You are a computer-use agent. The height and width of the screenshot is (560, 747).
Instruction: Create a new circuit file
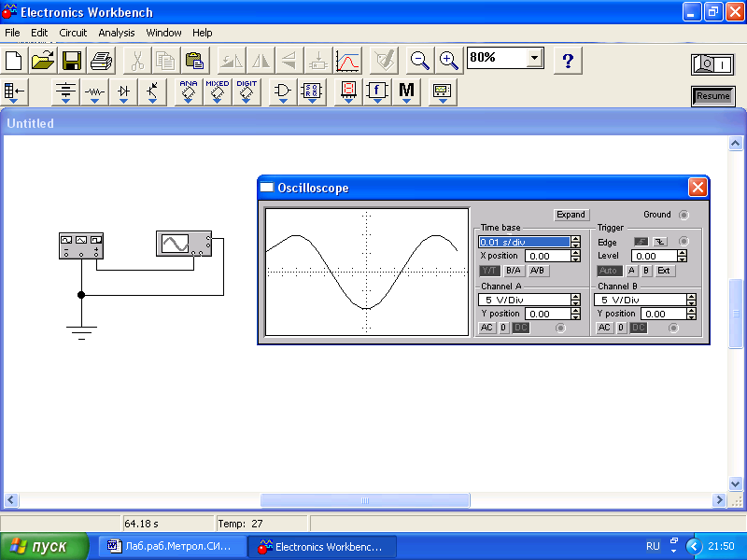coord(14,61)
